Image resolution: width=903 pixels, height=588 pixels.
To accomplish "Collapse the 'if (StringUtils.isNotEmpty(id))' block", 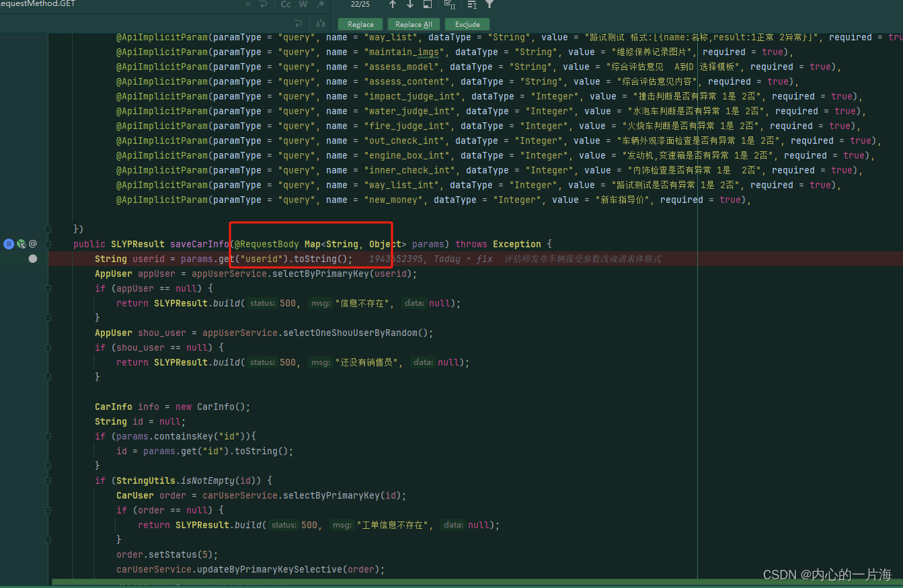I will pos(48,480).
